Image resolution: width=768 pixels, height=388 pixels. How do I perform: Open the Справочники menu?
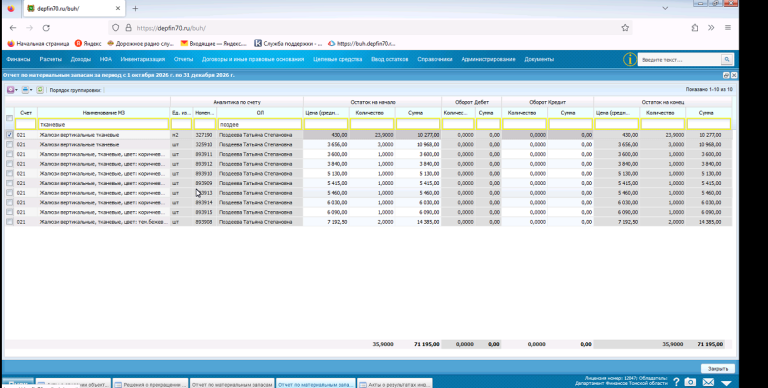435,59
